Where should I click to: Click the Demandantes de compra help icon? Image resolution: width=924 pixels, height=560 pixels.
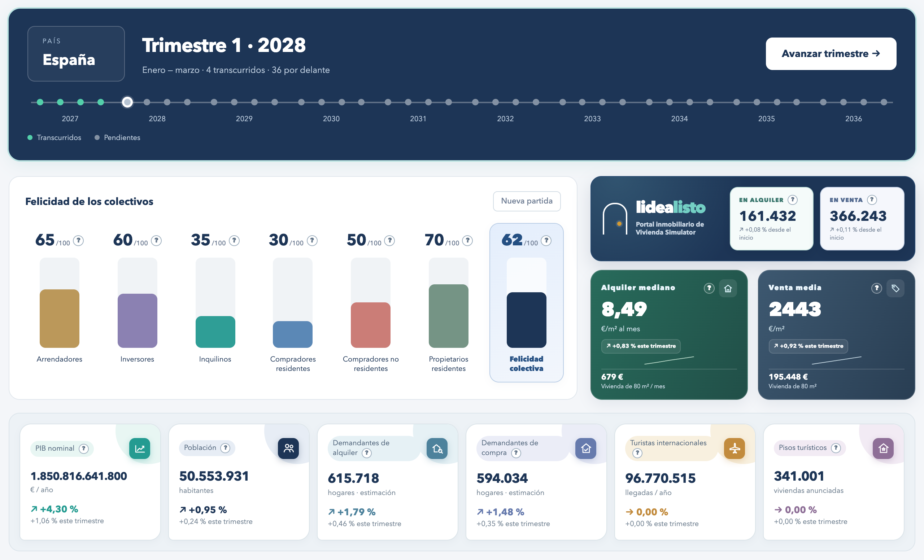coord(516,453)
